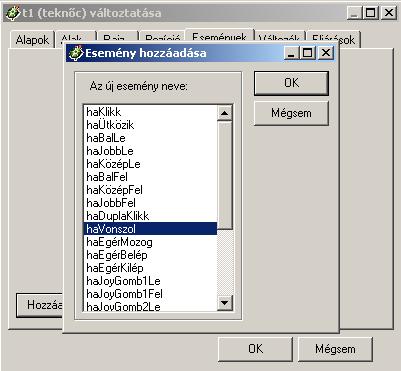This screenshot has width=401, height=371.
Task: Select haEgérMozog event
Action: click(150, 242)
